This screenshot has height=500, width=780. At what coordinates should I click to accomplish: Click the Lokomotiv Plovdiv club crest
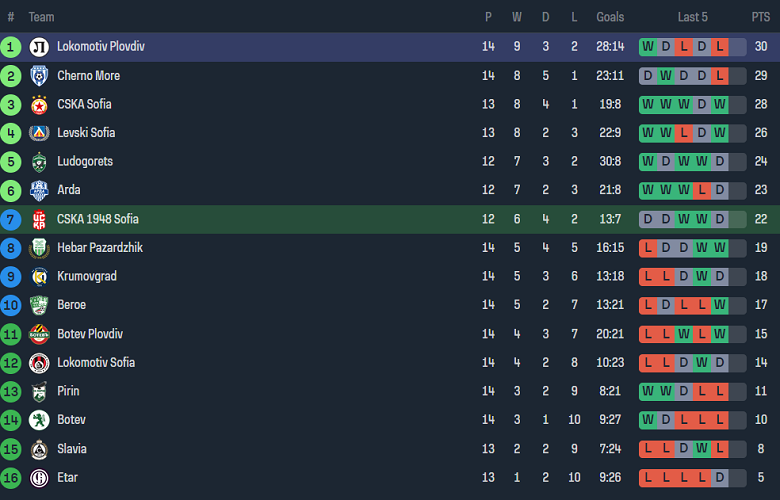39,47
